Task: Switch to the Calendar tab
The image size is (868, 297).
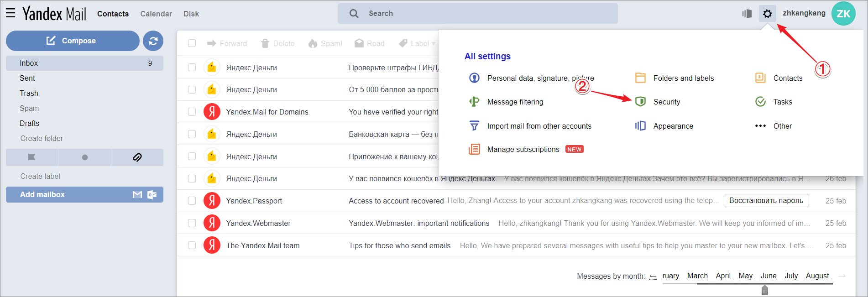Action: pyautogui.click(x=156, y=14)
